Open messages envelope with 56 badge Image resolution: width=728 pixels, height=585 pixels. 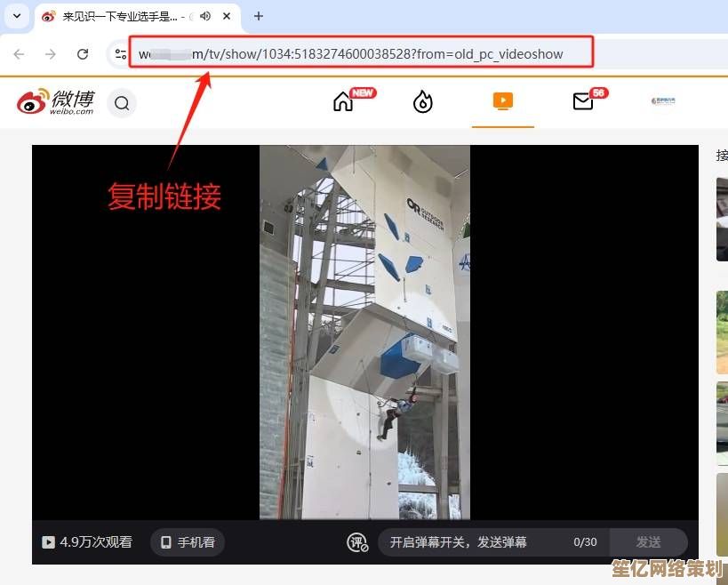[583, 101]
